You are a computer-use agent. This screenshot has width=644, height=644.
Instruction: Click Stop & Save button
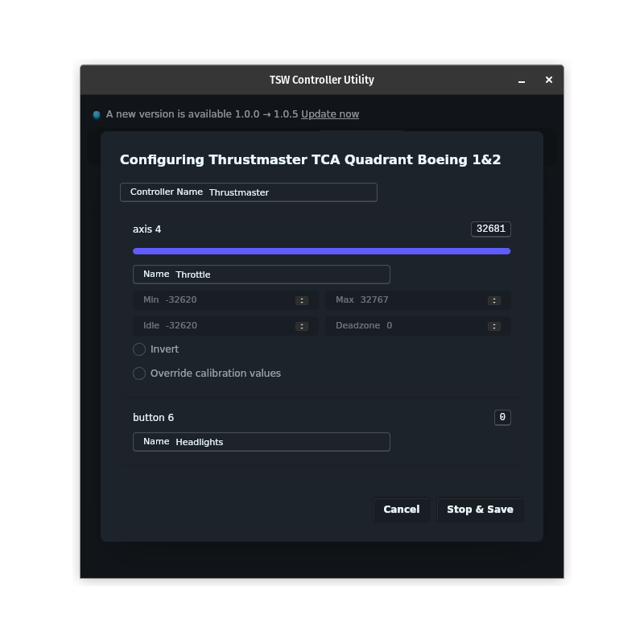[x=480, y=510]
